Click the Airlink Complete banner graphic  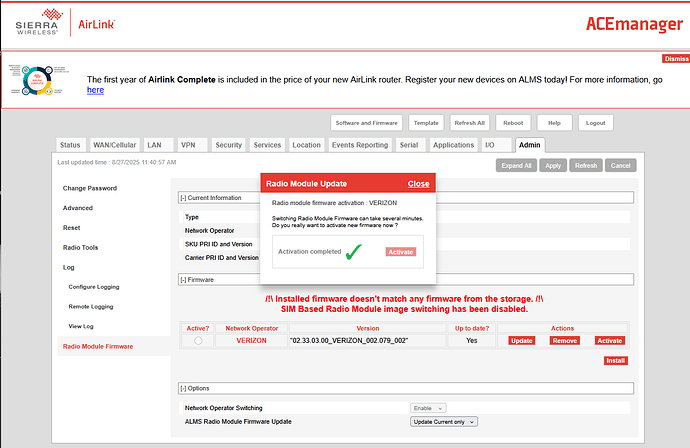coord(39,80)
